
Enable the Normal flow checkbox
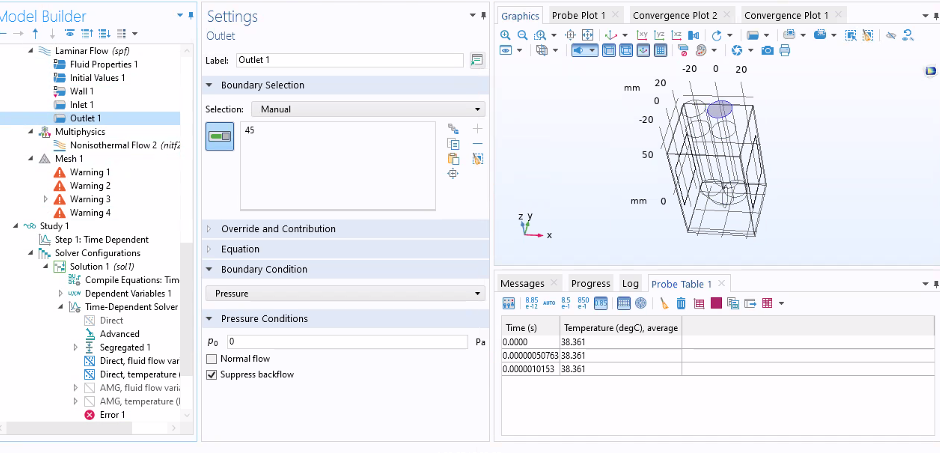pyautogui.click(x=211, y=358)
